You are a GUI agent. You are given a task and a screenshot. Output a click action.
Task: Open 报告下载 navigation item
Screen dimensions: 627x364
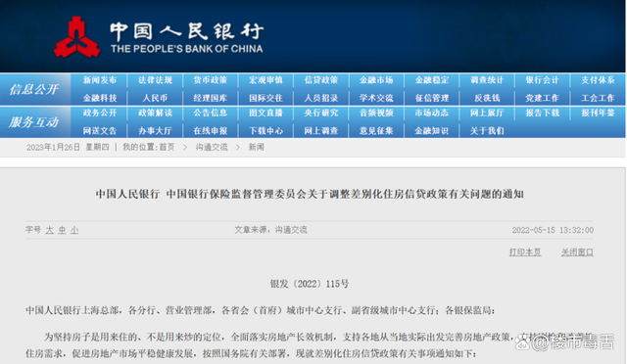(542, 114)
